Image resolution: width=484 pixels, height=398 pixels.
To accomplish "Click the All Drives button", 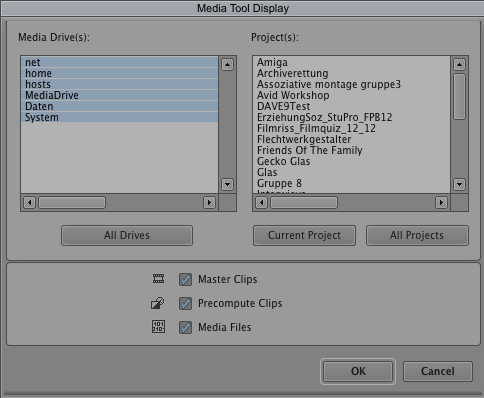I will click(127, 235).
